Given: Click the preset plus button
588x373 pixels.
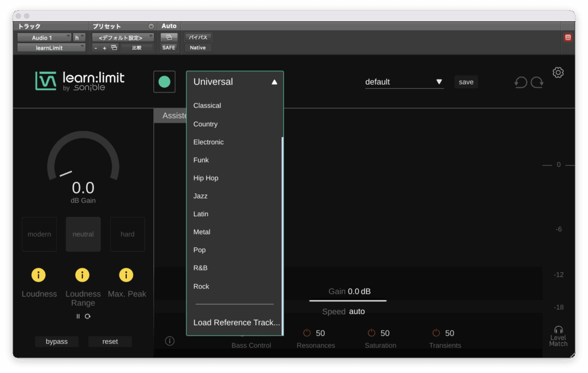Looking at the screenshot, I should [x=105, y=48].
